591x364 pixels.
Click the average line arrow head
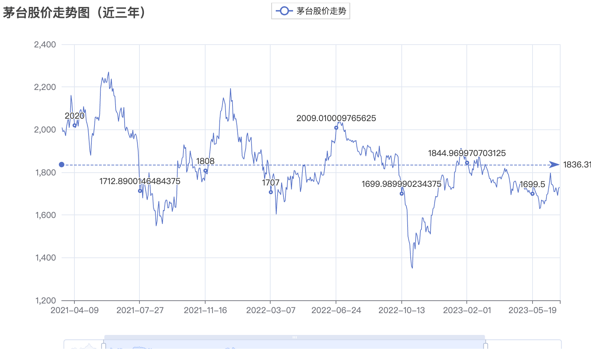(x=554, y=165)
